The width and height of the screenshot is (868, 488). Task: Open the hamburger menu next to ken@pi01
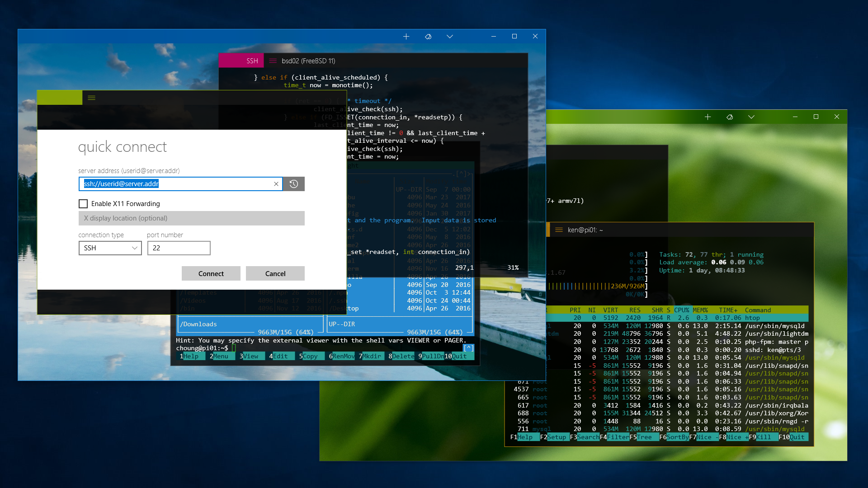point(559,230)
